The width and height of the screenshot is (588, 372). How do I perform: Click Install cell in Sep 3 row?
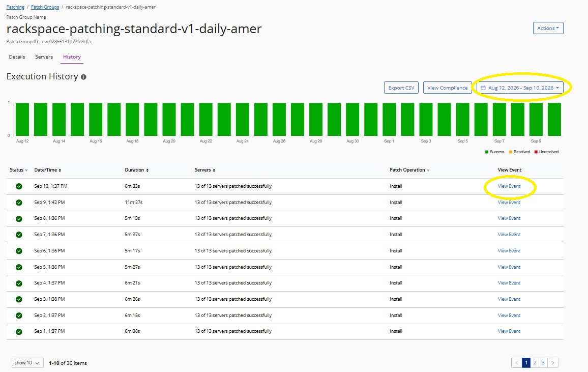[396, 299]
